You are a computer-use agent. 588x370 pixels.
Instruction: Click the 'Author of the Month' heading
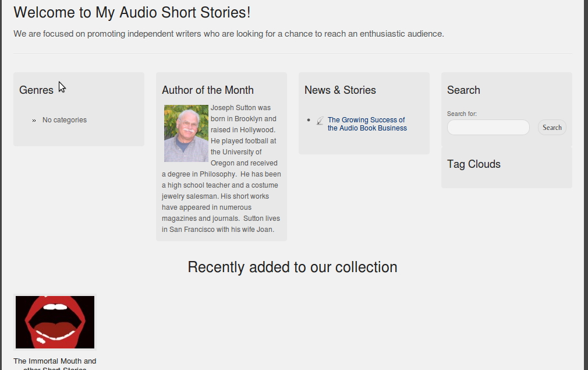208,90
